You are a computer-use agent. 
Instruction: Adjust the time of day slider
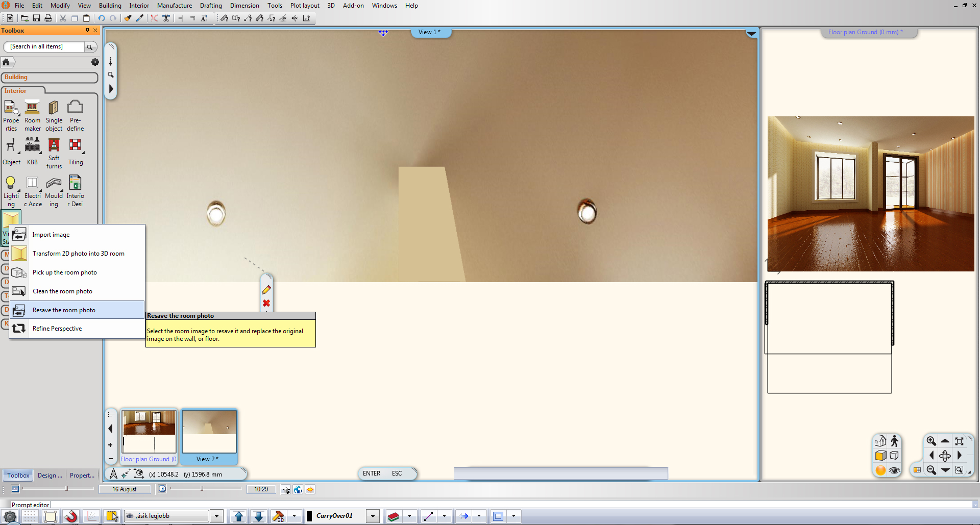coord(203,489)
